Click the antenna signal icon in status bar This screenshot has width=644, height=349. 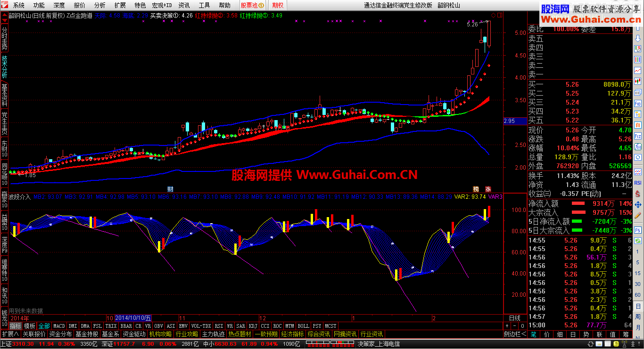624,344
